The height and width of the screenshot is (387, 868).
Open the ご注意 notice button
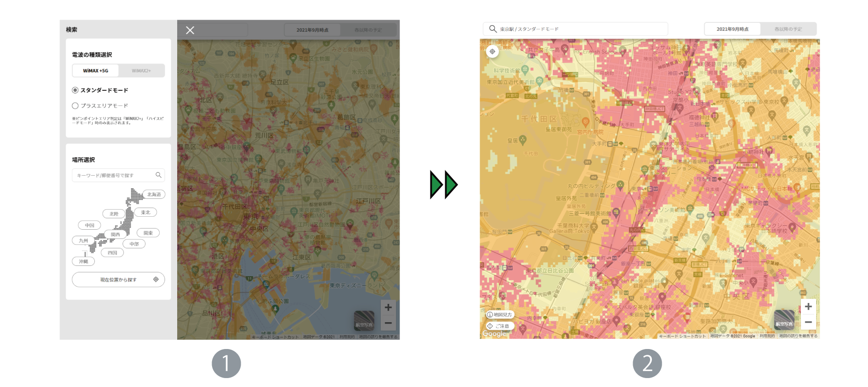pyautogui.click(x=499, y=326)
